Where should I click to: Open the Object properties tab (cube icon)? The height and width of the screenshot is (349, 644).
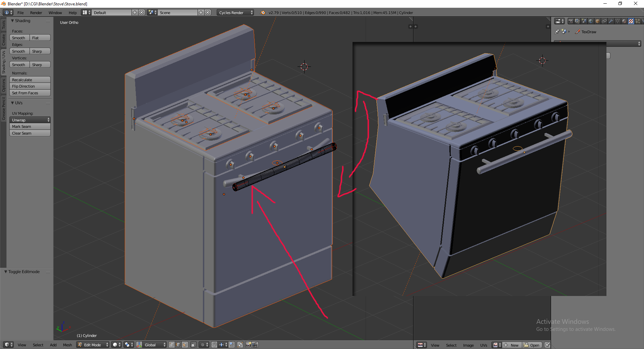597,21
